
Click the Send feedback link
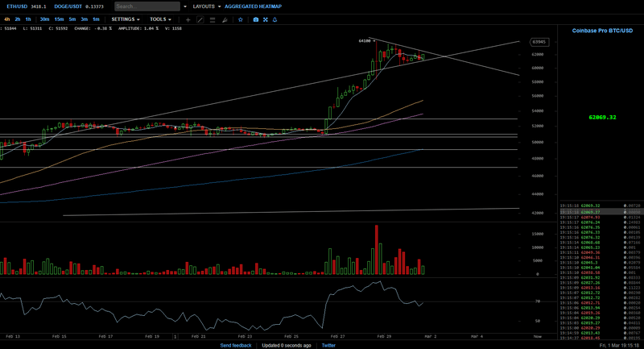click(x=236, y=345)
